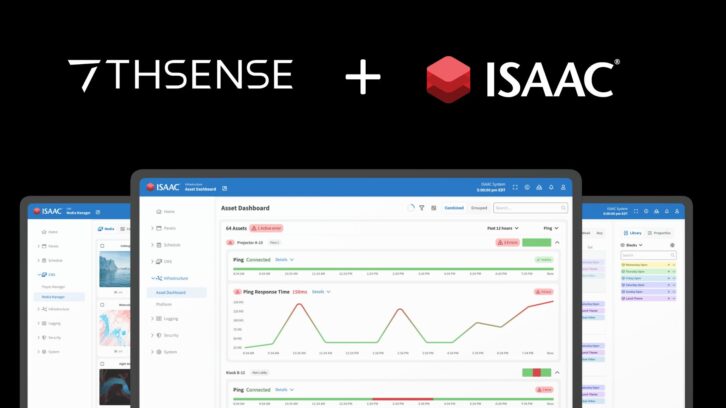Expand the Details dropdown next to Ping Connected
Viewport: 726px width, 408px height.
(284, 259)
